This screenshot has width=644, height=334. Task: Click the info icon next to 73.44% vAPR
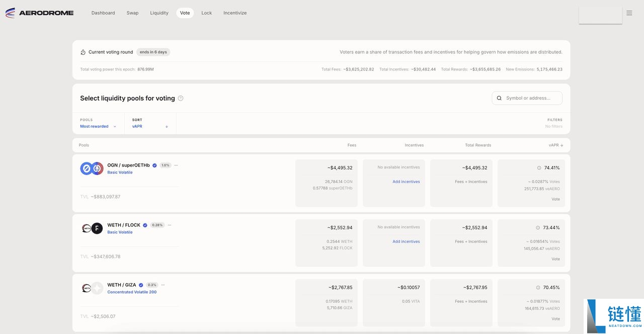pyautogui.click(x=537, y=228)
